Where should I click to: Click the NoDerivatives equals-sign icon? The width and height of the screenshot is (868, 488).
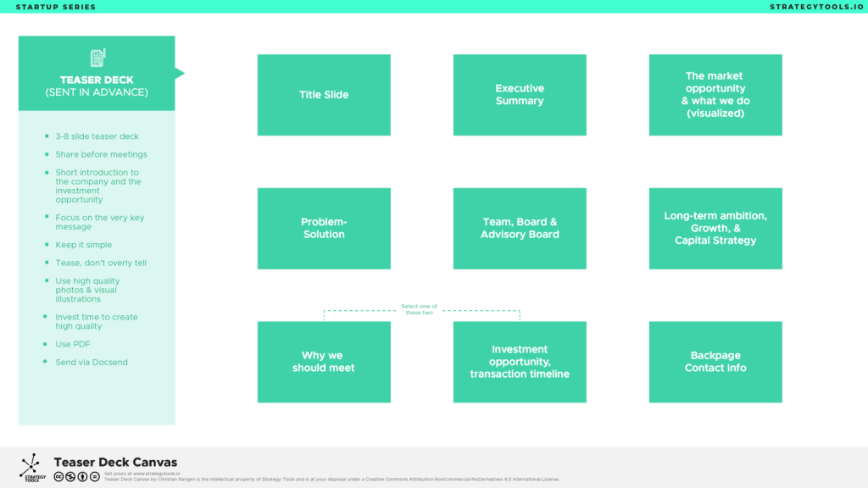(x=95, y=476)
